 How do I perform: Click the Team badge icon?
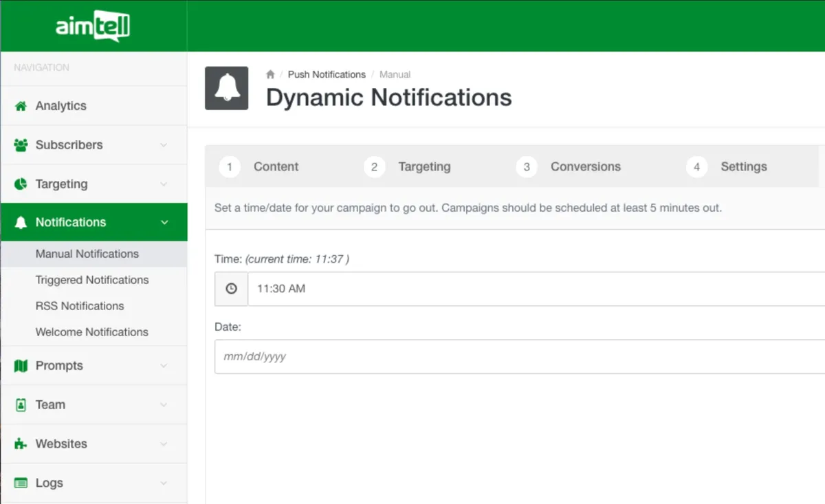click(21, 405)
